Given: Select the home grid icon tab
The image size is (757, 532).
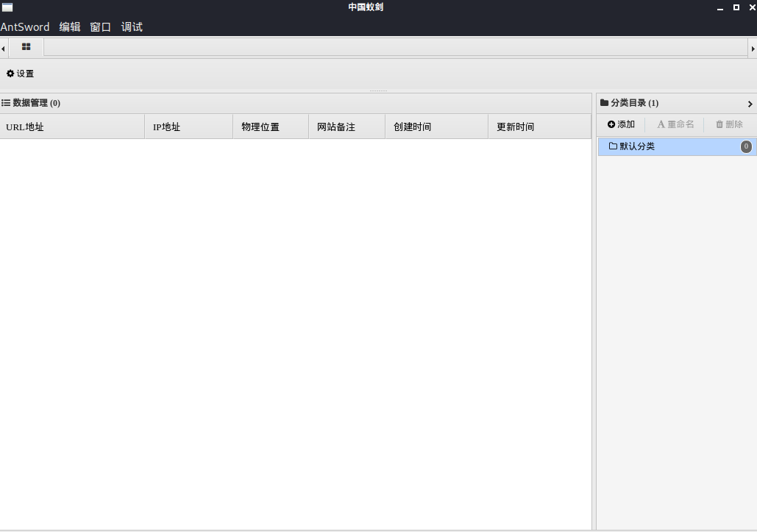Looking at the screenshot, I should pyautogui.click(x=26, y=47).
